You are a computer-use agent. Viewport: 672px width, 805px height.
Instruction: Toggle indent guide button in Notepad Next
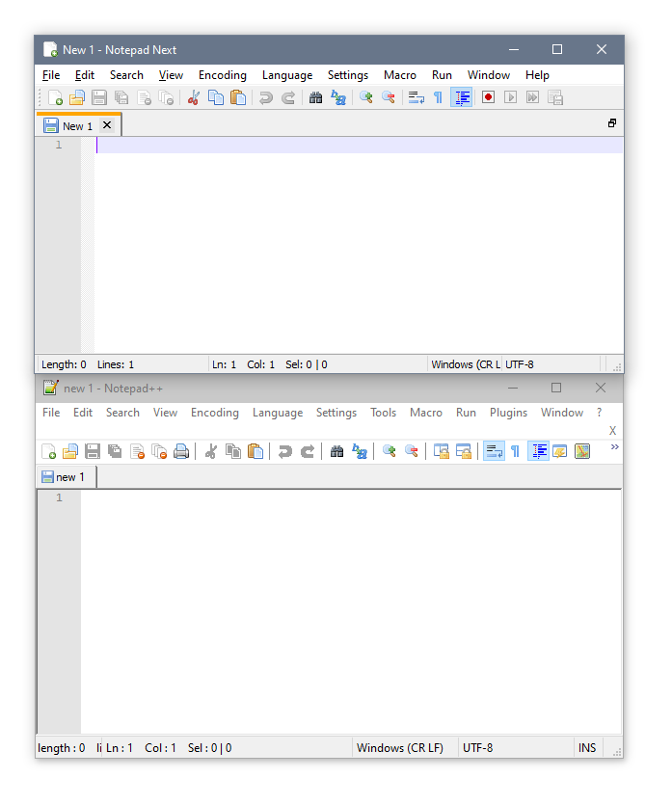pyautogui.click(x=461, y=97)
